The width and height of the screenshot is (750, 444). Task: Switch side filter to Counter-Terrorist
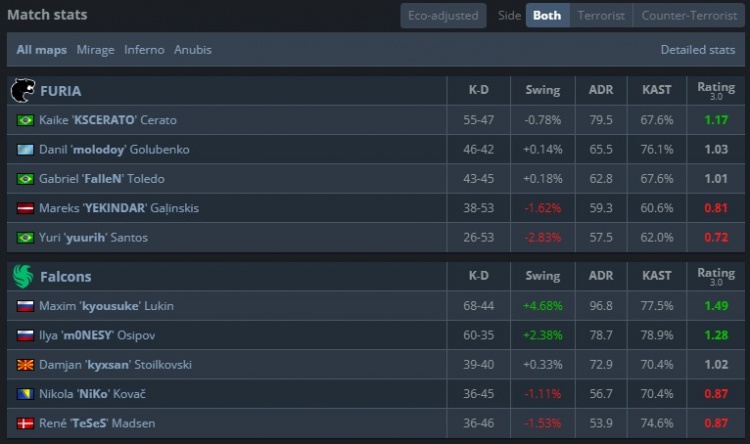(688, 16)
